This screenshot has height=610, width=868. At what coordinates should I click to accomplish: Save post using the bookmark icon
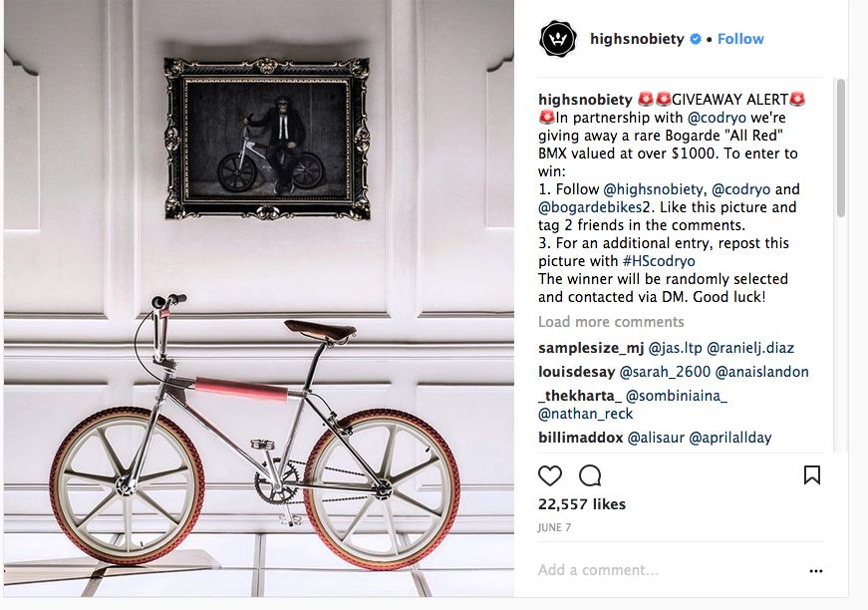pyautogui.click(x=811, y=474)
